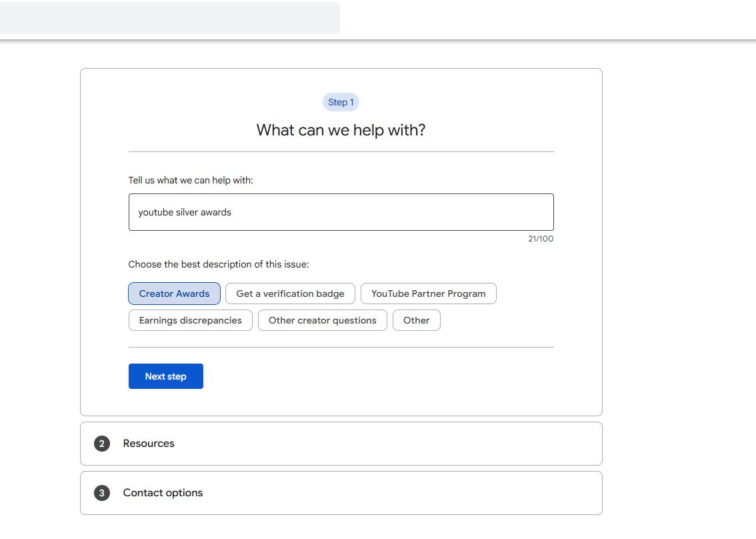The width and height of the screenshot is (756, 539).
Task: Focus the gray search bar at top
Action: coord(169,18)
